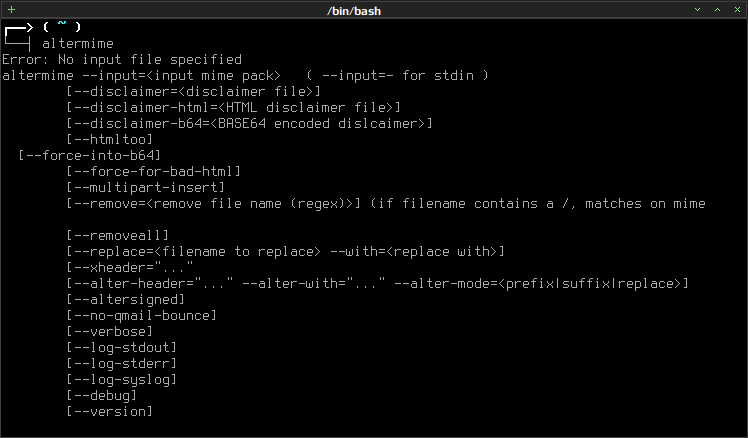
Task: Click the [--altersigned] option text
Action: coord(125,300)
